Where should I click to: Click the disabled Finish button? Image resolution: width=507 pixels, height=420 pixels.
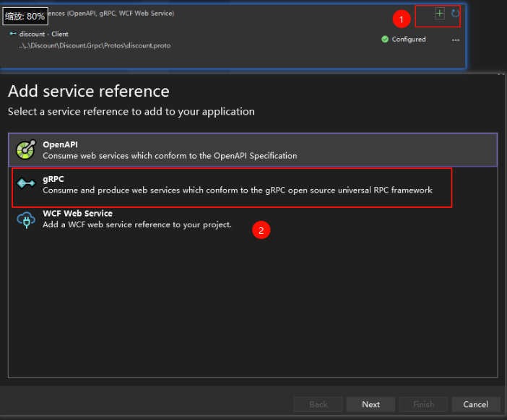[x=423, y=405]
